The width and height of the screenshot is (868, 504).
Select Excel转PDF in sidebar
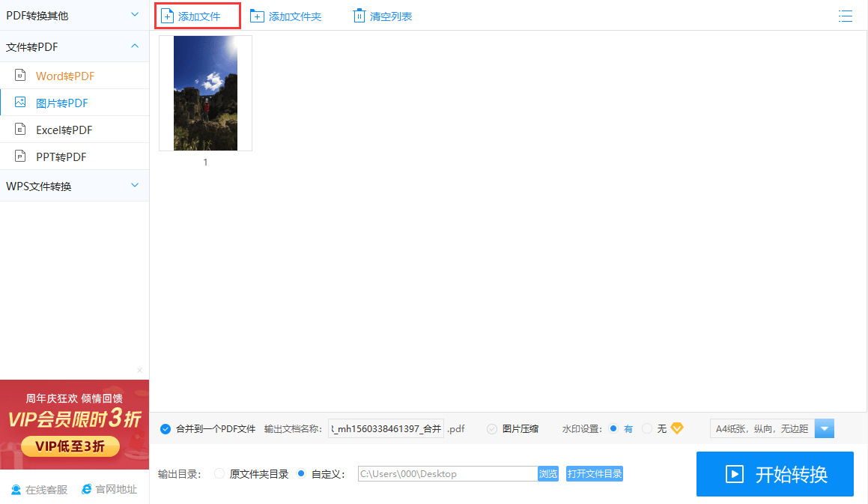point(74,130)
